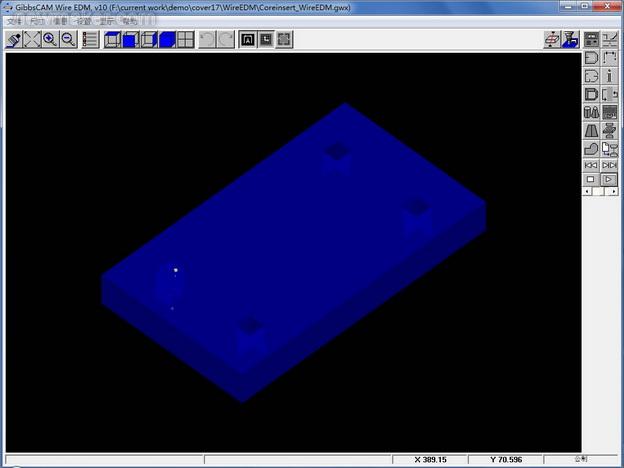This screenshot has height=468, width=624.
Task: Switch to isometric solid blue view
Action: pyautogui.click(x=167, y=39)
